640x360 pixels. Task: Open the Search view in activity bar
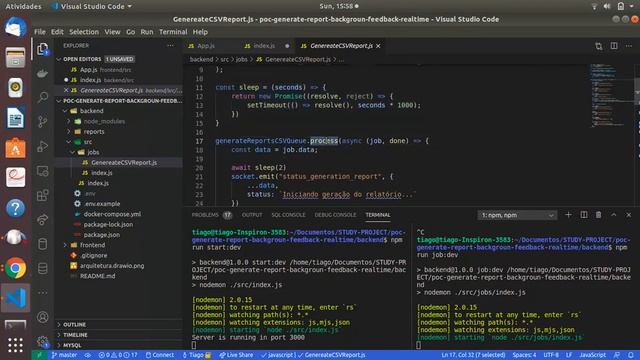point(42,97)
